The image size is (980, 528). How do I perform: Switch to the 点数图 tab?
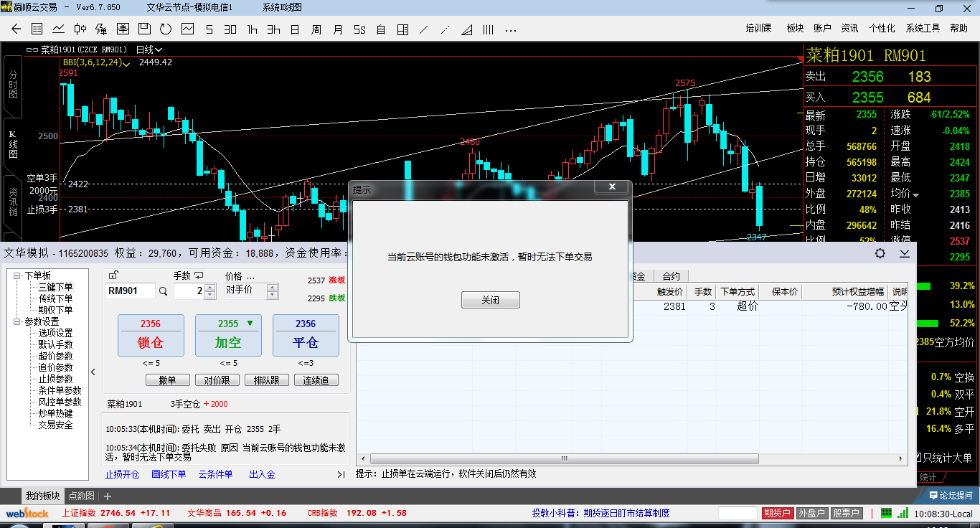click(81, 496)
